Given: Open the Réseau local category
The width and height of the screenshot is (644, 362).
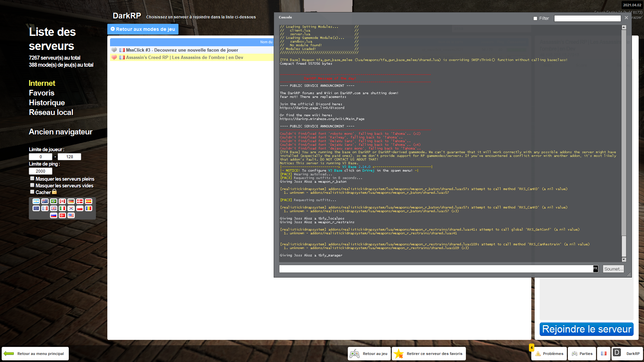Looking at the screenshot, I should coord(51,112).
